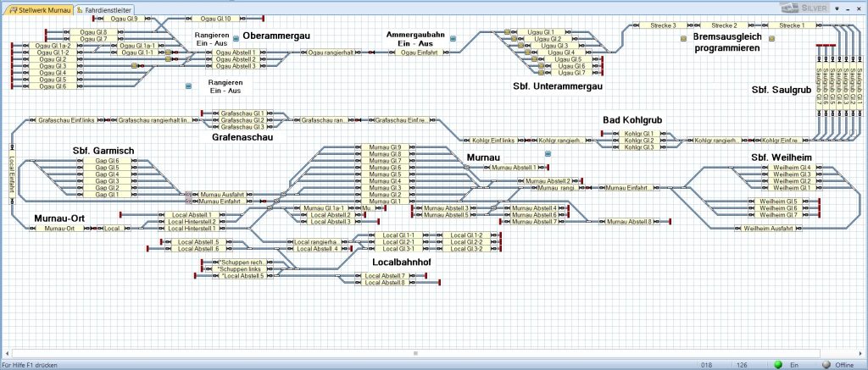Select the Local Abstell.8 block
The image size is (868, 370).
(385, 283)
